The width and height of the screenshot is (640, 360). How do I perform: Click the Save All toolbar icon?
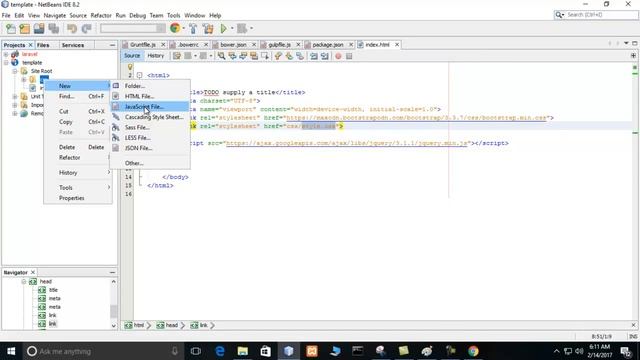[54, 29]
